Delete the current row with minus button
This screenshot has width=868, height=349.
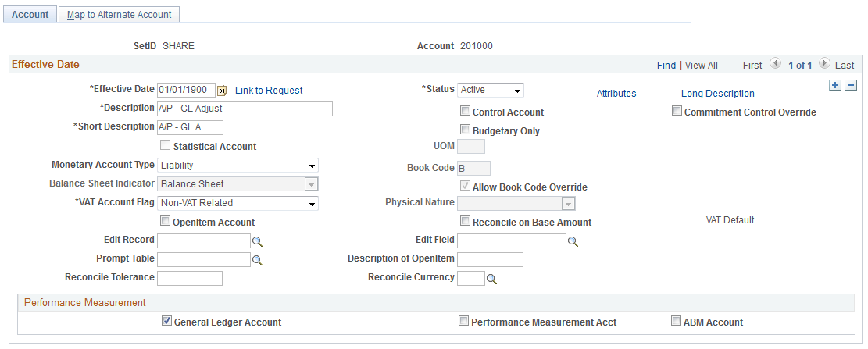pyautogui.click(x=852, y=85)
